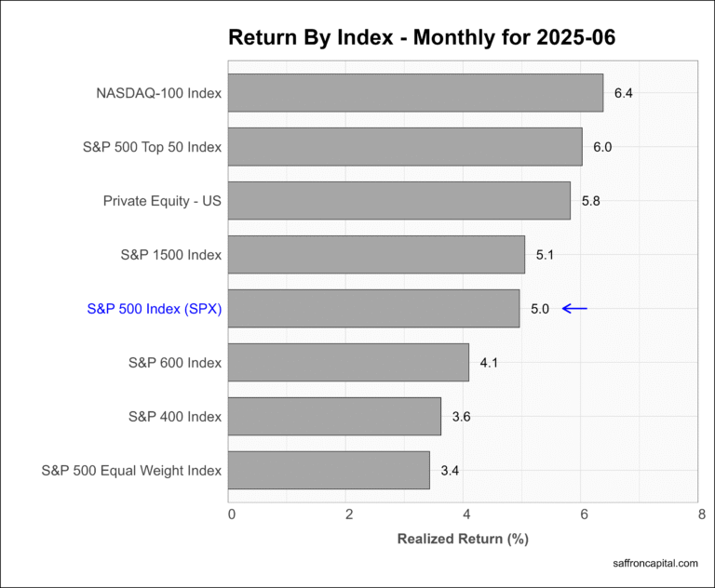715x588 pixels.
Task: Click the 5.8 value label
Action: tap(590, 201)
